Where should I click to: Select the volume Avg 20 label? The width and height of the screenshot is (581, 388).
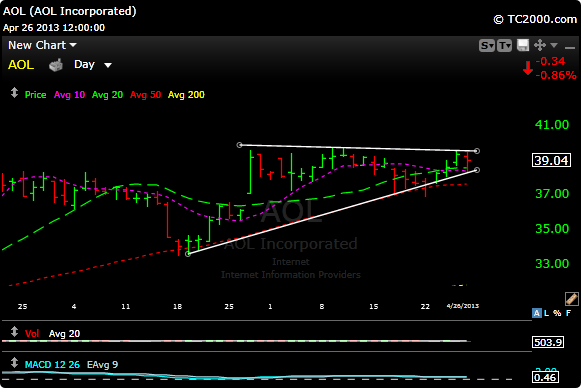(x=64, y=334)
